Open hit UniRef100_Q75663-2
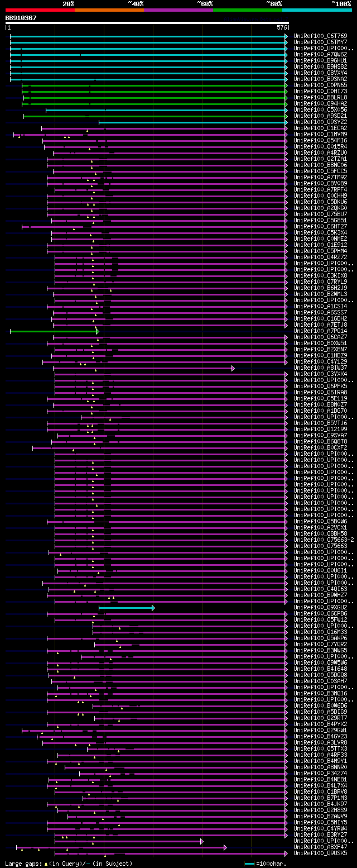The height and width of the screenshot is (868, 357). pos(324,540)
